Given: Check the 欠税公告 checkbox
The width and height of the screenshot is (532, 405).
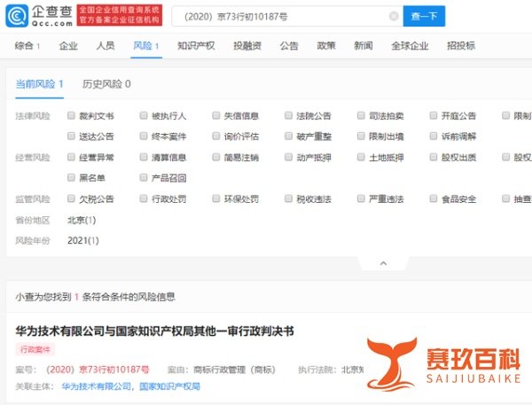Looking at the screenshot, I should (x=71, y=199).
